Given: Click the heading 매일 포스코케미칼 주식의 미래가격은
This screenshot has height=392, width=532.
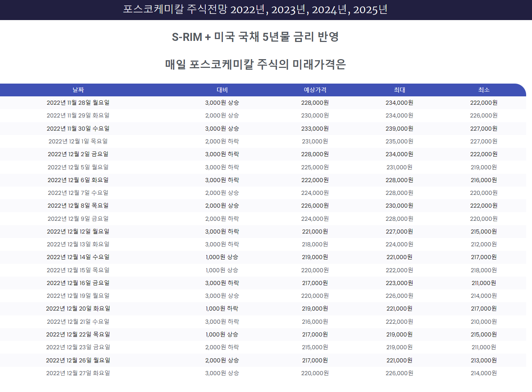Looking at the screenshot, I should point(255,65).
